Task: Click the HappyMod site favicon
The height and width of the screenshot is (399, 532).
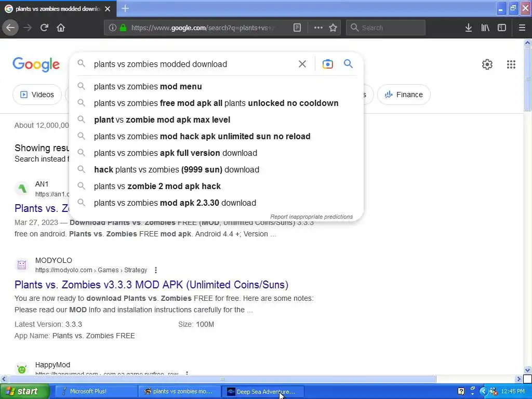Action: pyautogui.click(x=22, y=369)
